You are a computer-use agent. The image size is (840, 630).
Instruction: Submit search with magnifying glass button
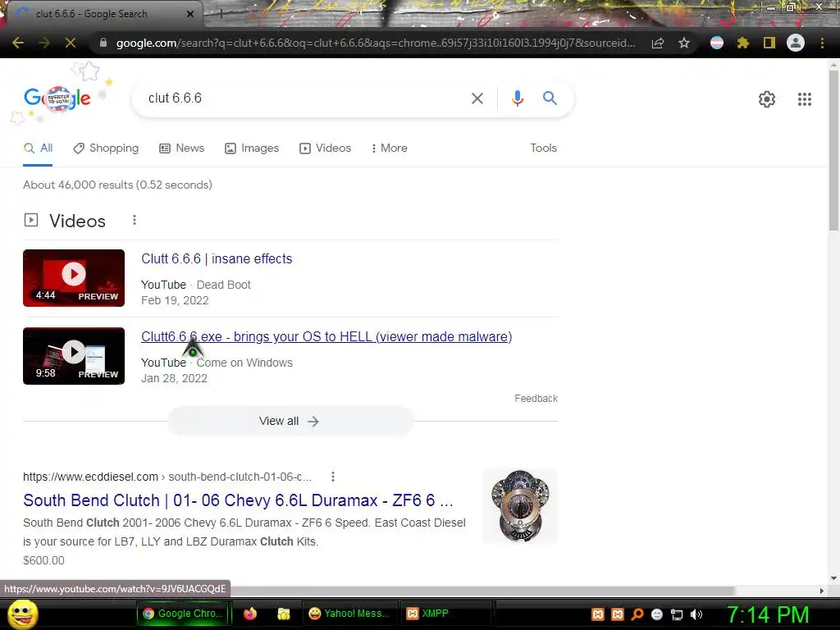(550, 98)
